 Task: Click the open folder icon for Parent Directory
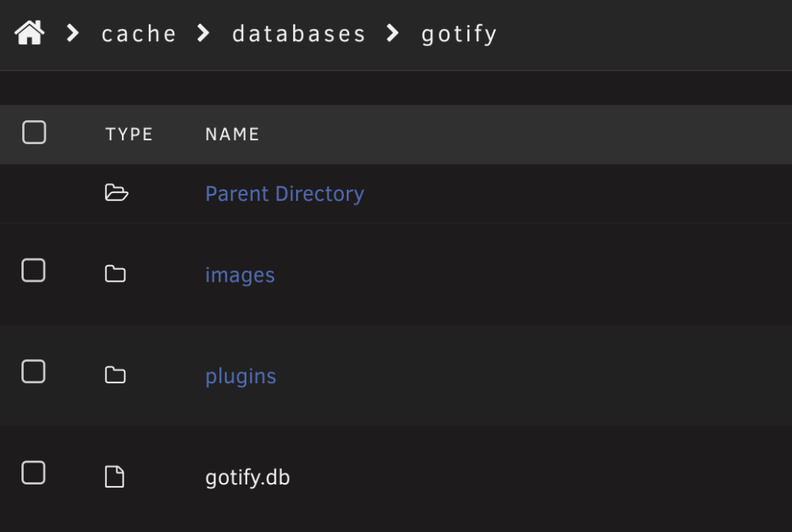coord(116,193)
